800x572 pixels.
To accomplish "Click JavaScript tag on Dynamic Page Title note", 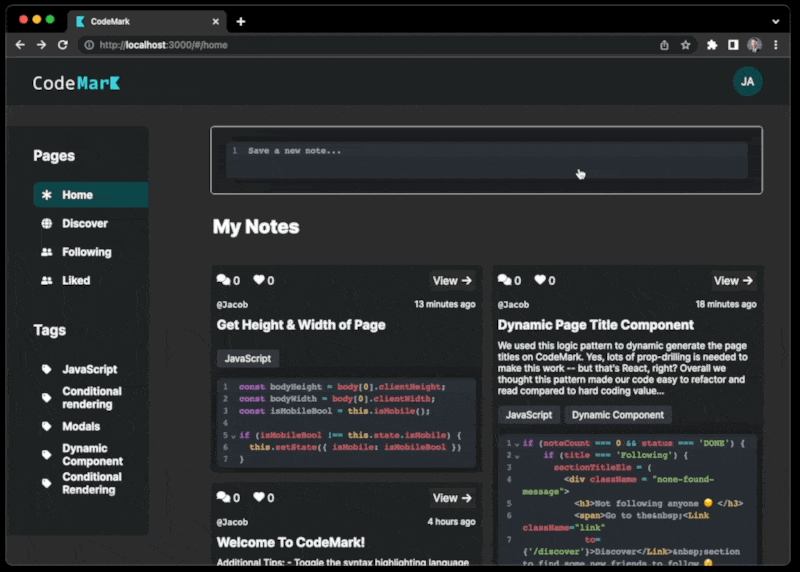I will [x=529, y=415].
